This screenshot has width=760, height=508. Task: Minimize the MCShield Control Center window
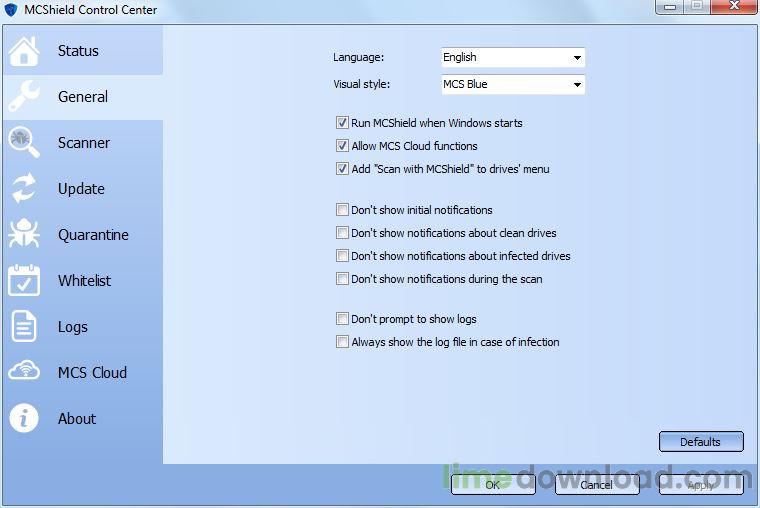670,7
